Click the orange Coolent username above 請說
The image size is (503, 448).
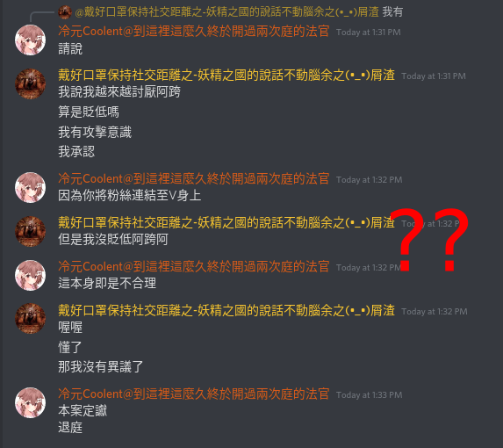[194, 32]
